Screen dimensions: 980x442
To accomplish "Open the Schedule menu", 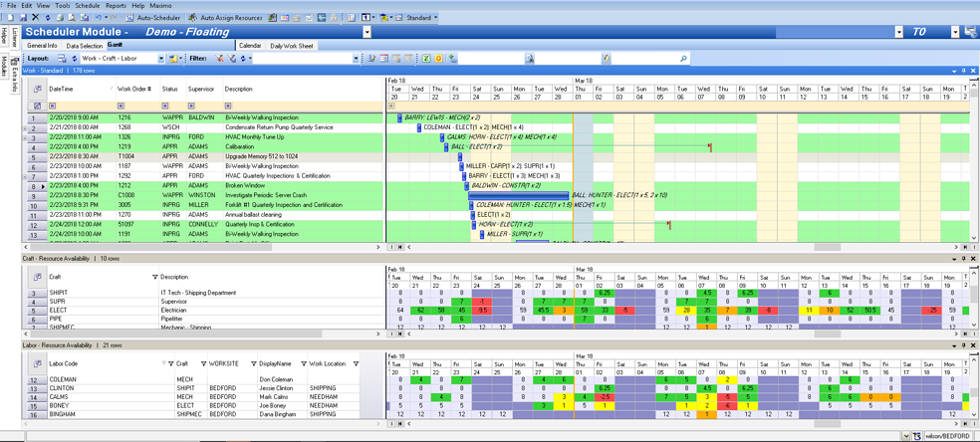I will click(86, 5).
